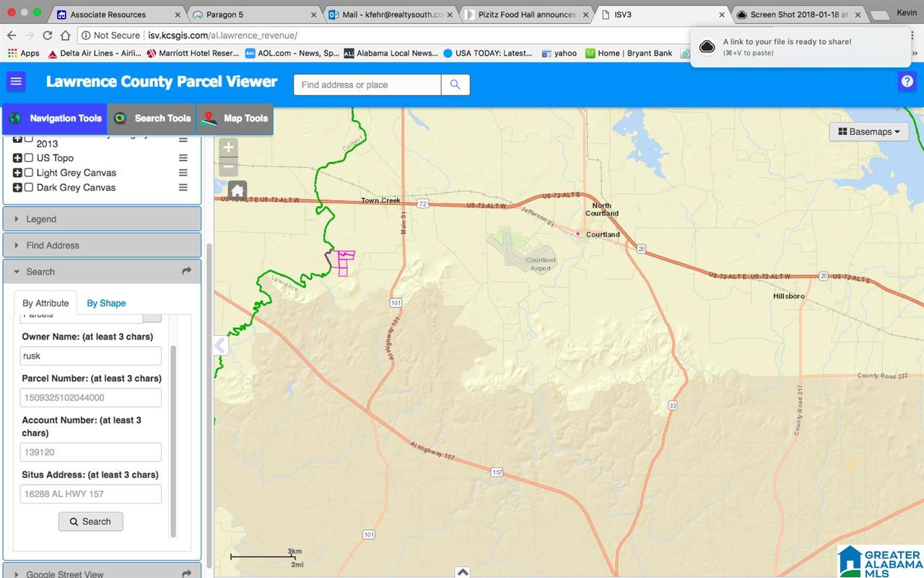Zoom in on the map
Viewport: 924px width, 578px height.
pos(228,148)
